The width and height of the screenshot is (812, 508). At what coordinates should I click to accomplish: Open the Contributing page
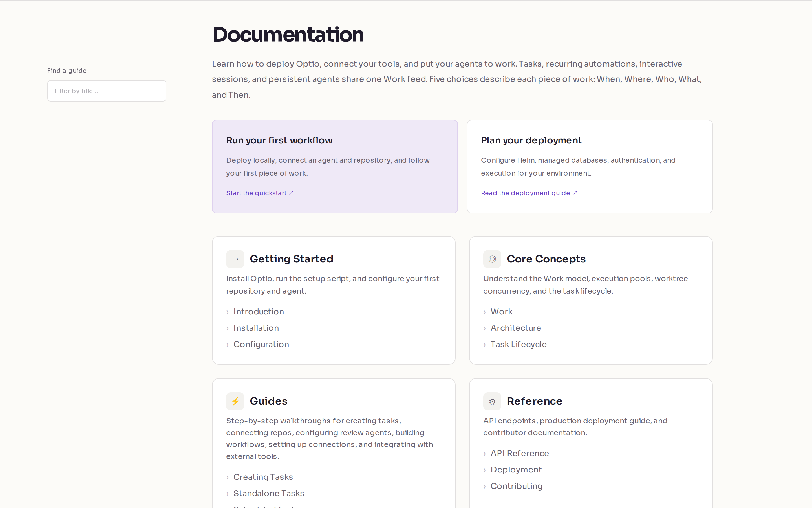point(517,486)
